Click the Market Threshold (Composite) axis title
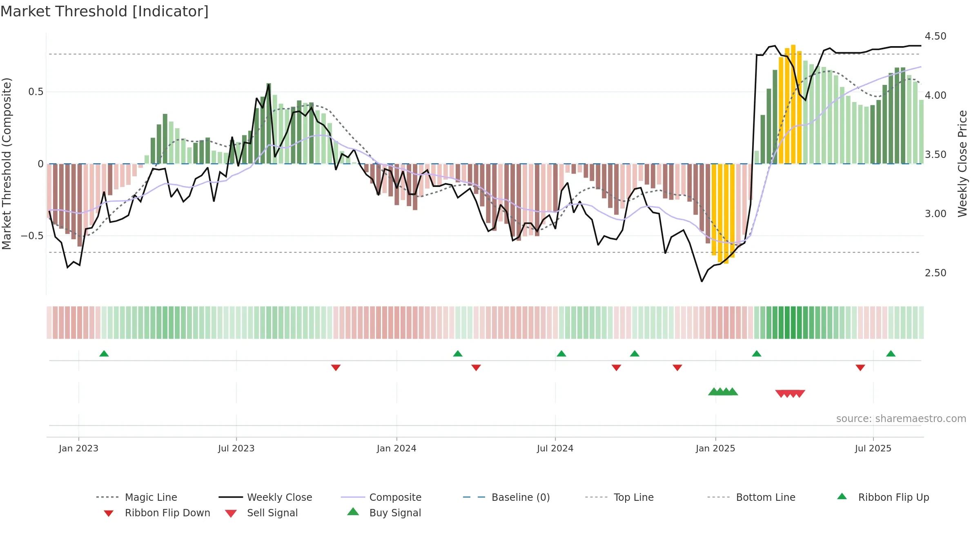The image size is (980, 551). click(7, 164)
